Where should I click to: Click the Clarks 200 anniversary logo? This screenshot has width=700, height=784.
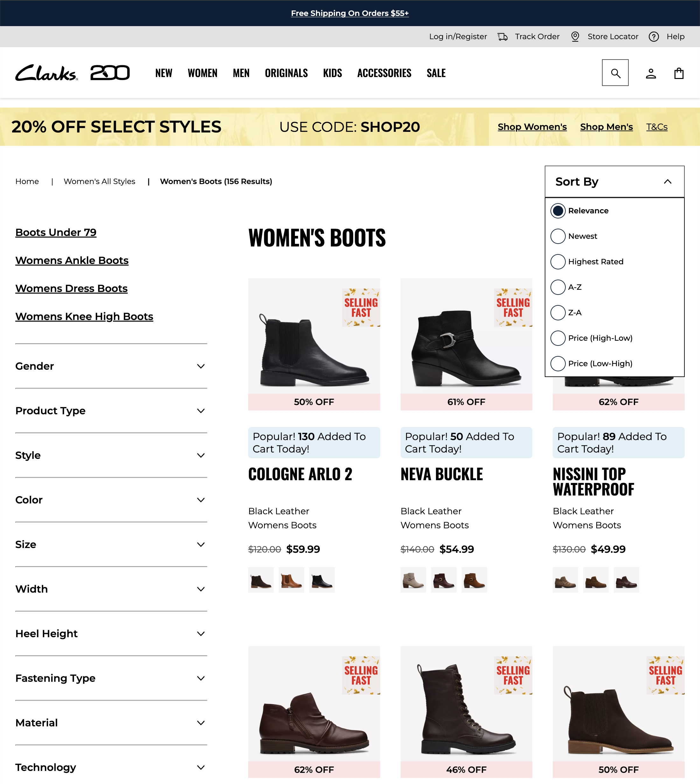(110, 73)
